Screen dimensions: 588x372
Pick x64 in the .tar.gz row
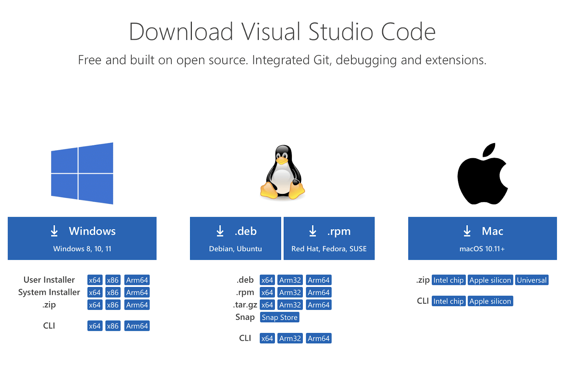[267, 305]
